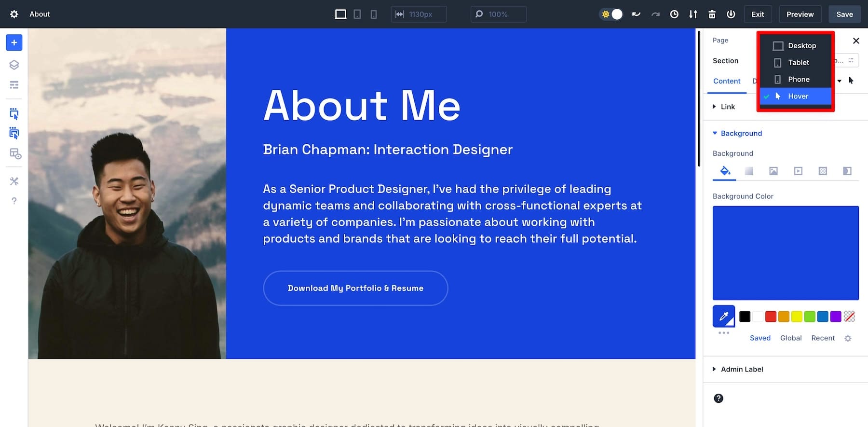Toggle the light/dark mode switch
This screenshot has width=868, height=427.
pos(611,14)
